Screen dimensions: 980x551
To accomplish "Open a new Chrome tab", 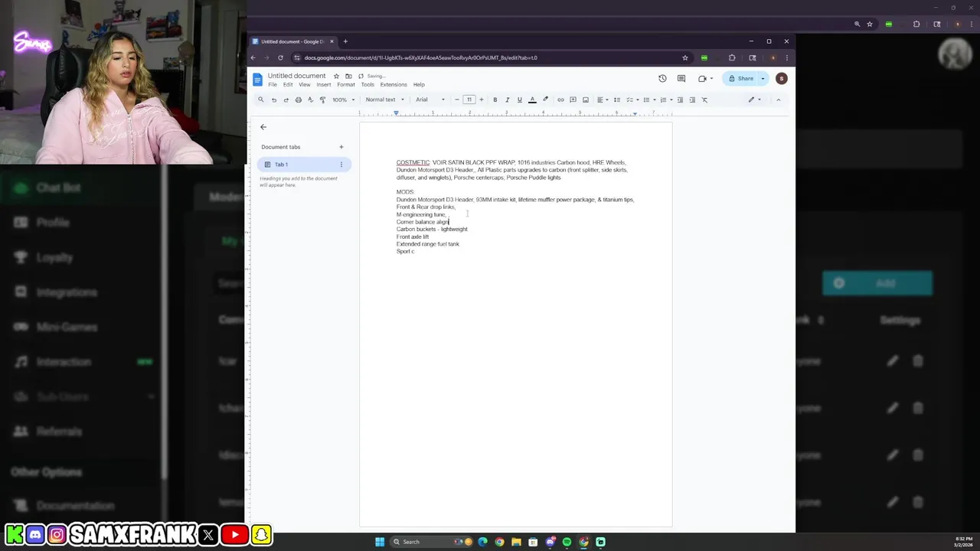I will click(345, 41).
